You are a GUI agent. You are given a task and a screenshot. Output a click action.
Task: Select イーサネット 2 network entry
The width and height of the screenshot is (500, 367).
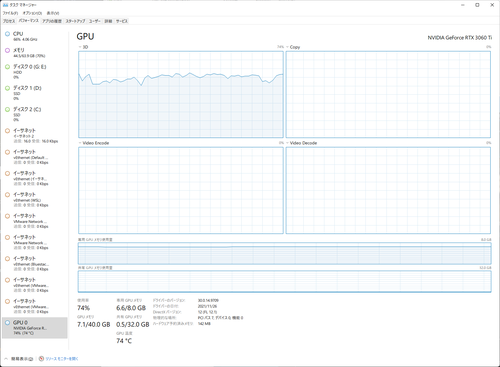[x=34, y=136]
